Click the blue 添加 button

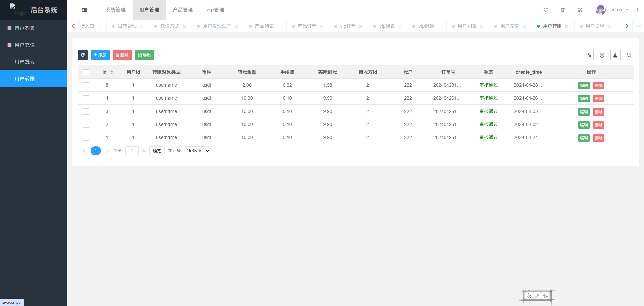[100, 55]
